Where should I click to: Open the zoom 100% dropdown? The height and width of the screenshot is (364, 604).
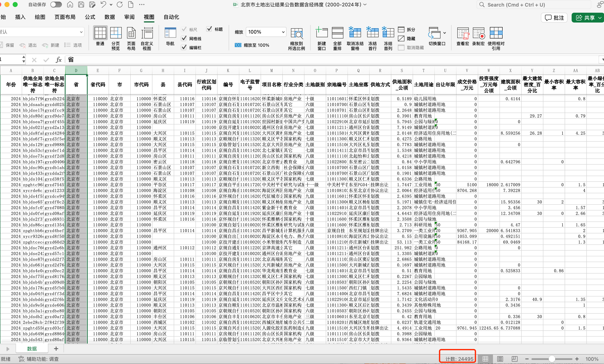pyautogui.click(x=283, y=32)
